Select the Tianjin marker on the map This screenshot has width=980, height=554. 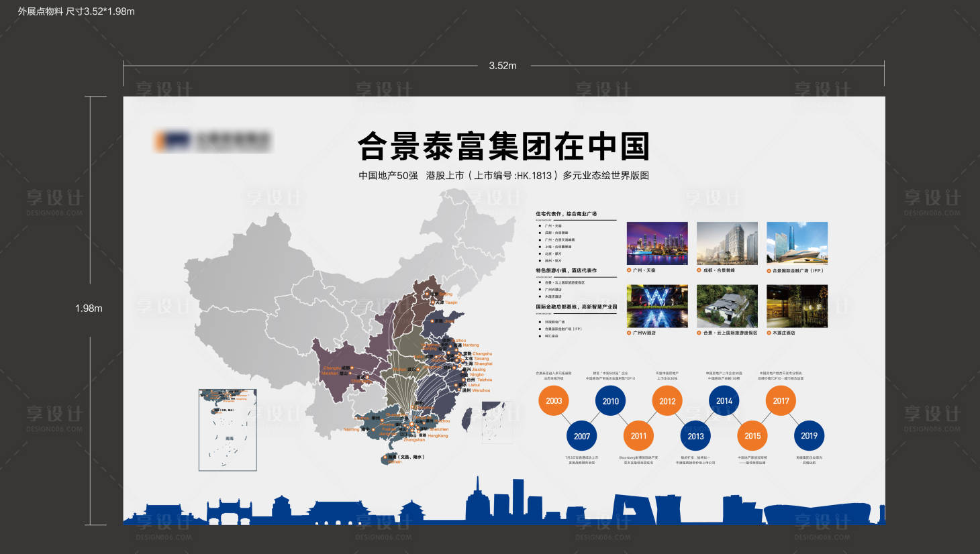(x=433, y=302)
